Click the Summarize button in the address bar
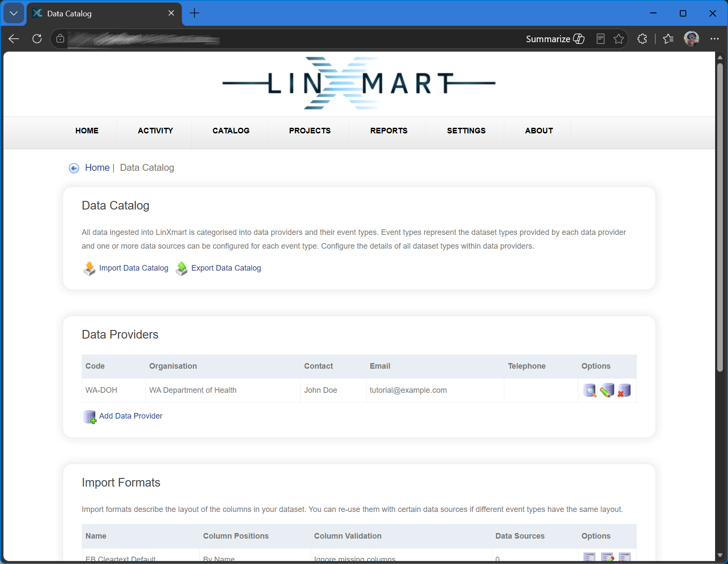This screenshot has width=728, height=564. point(555,39)
